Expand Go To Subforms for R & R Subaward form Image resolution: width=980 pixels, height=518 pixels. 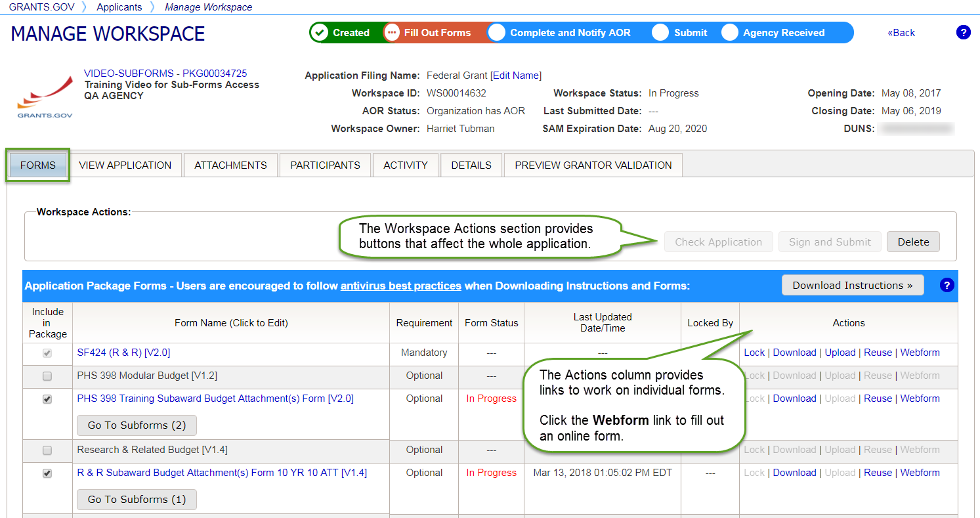pos(137,500)
